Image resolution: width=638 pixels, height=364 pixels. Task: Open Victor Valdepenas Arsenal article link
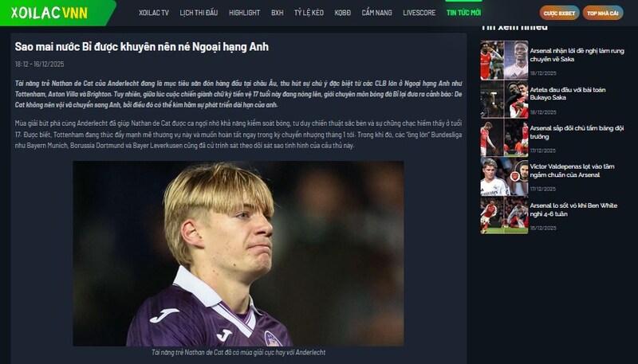(x=572, y=170)
